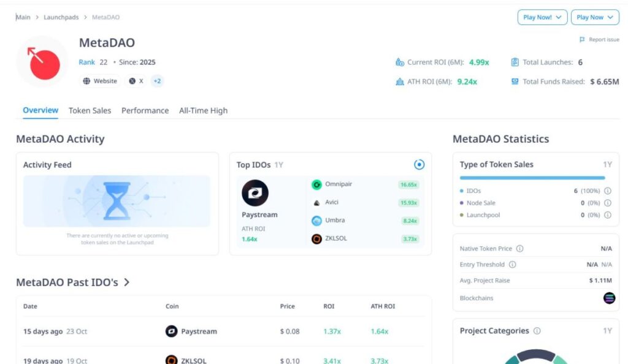The image size is (628, 364).
Task: Expand the +2 more links badge
Action: tap(157, 81)
